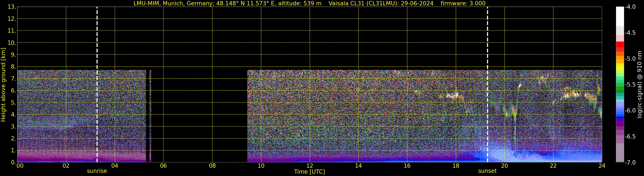Select the "sunset" label under the time axis
Image resolution: width=644 pixels, height=176 pixels.
point(487,171)
